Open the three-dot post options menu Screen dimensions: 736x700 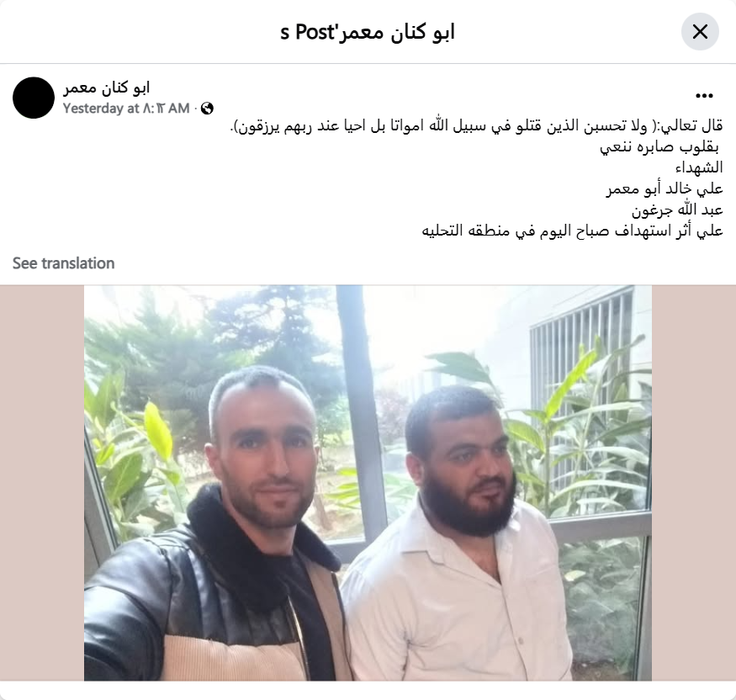(x=704, y=96)
